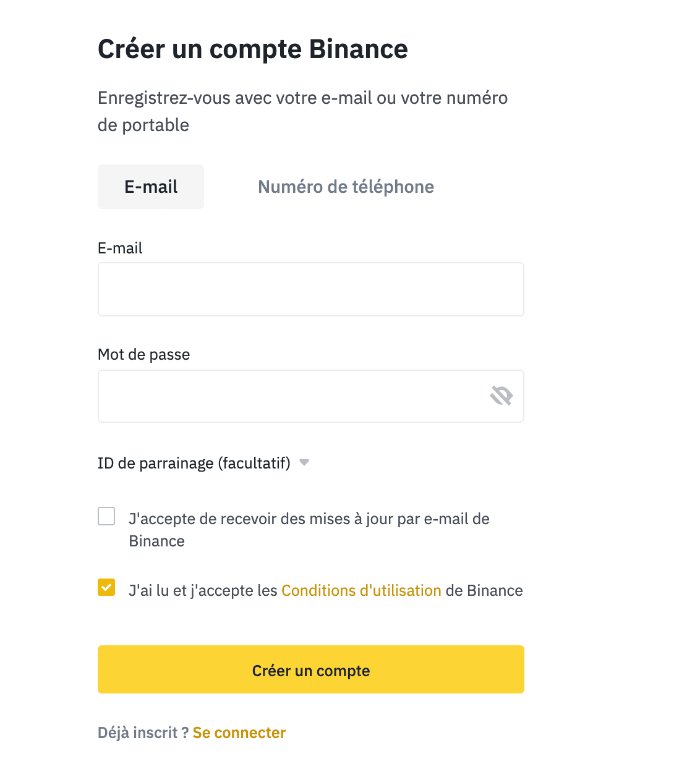Show the password with the eye icon
The image size is (700, 759).
pos(501,396)
